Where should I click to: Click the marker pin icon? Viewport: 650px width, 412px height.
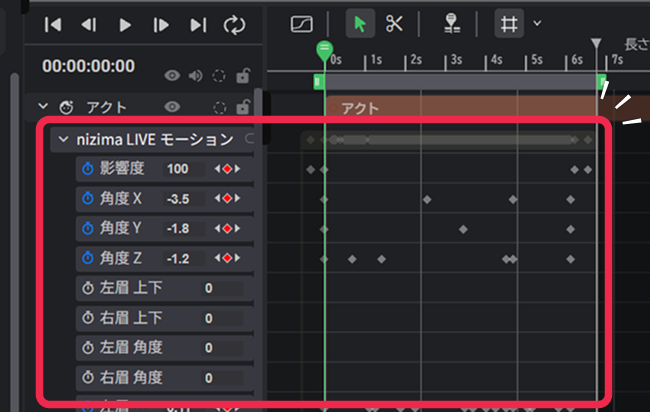click(x=451, y=24)
